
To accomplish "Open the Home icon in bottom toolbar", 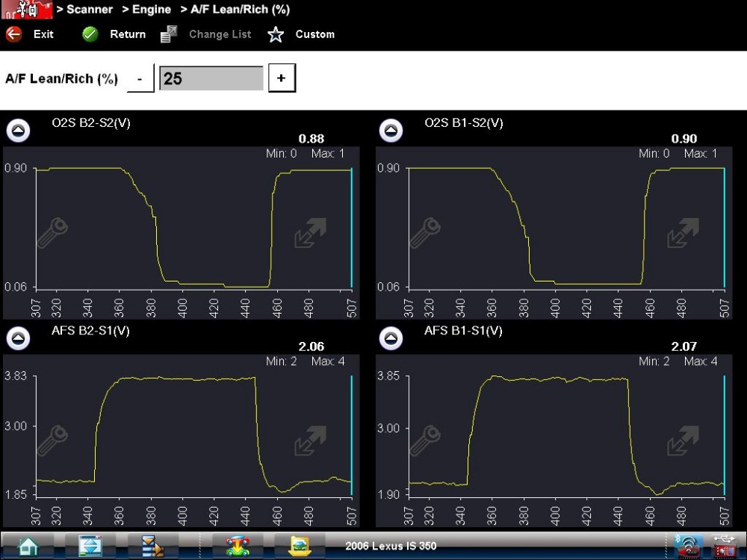I will [x=27, y=546].
